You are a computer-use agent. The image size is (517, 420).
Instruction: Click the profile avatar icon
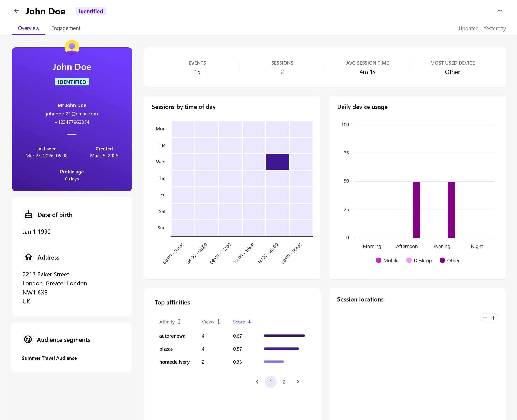(72, 48)
